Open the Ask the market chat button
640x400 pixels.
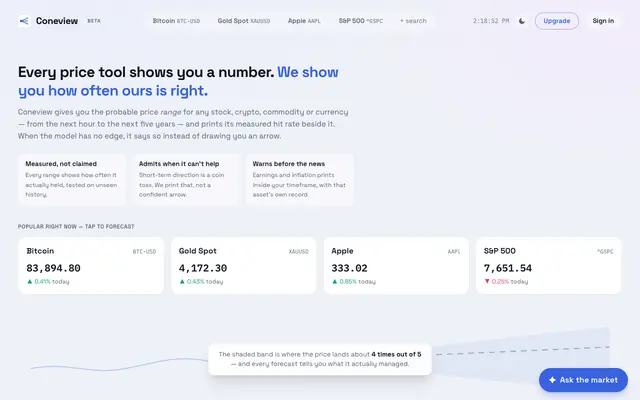(583, 380)
